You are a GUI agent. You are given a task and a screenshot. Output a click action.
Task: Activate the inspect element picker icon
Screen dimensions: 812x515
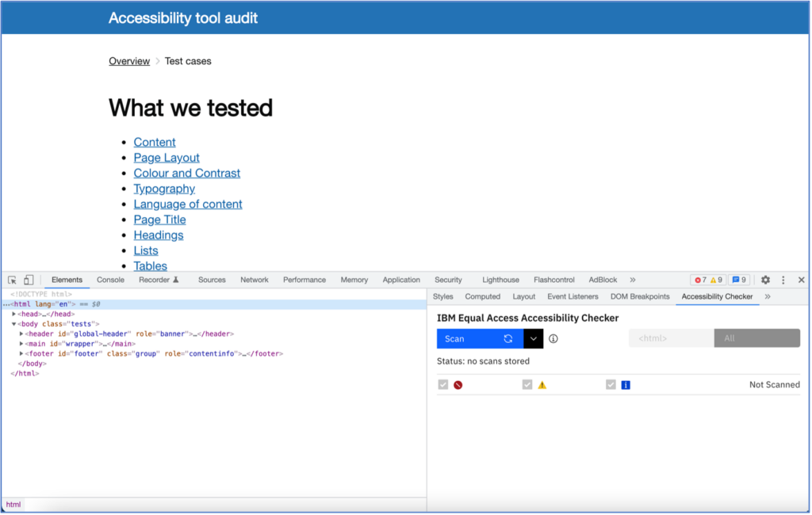(x=12, y=280)
